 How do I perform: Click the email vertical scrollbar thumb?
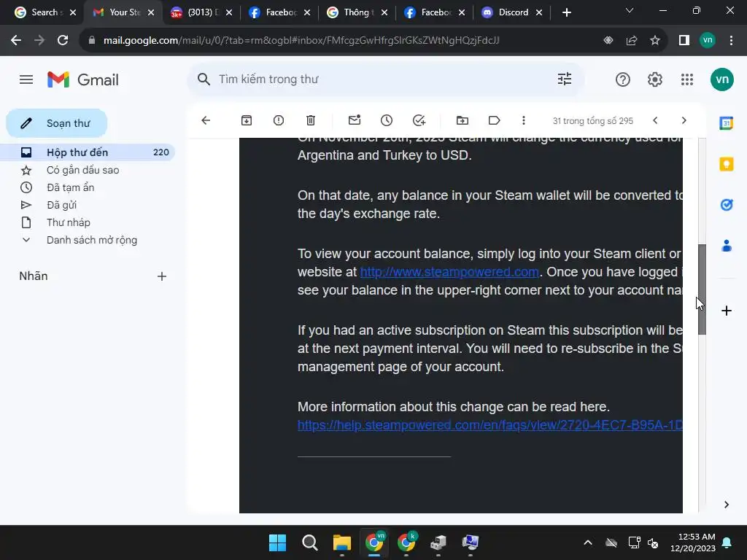tap(702, 289)
